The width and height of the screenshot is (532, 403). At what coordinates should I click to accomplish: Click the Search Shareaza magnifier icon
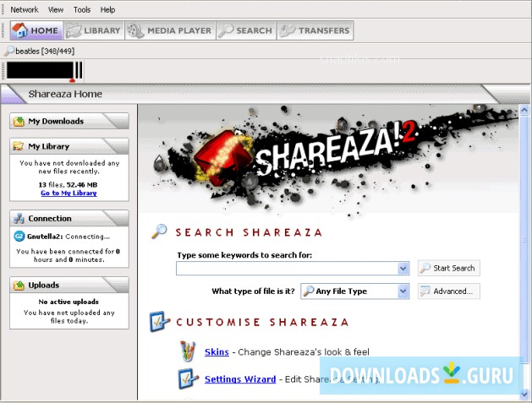159,231
